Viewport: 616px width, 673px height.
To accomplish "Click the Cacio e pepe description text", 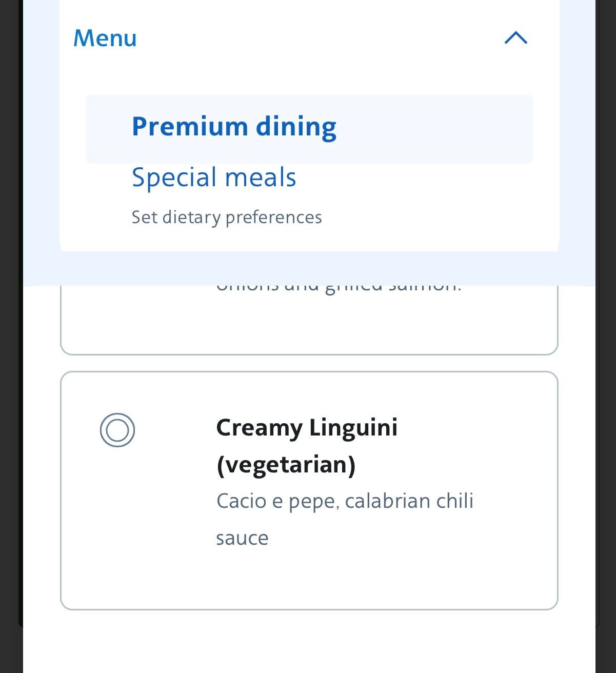I will (x=345, y=501).
